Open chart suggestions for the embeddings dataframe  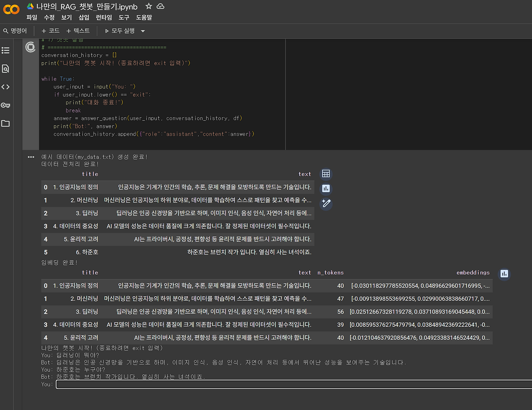pyautogui.click(x=504, y=274)
